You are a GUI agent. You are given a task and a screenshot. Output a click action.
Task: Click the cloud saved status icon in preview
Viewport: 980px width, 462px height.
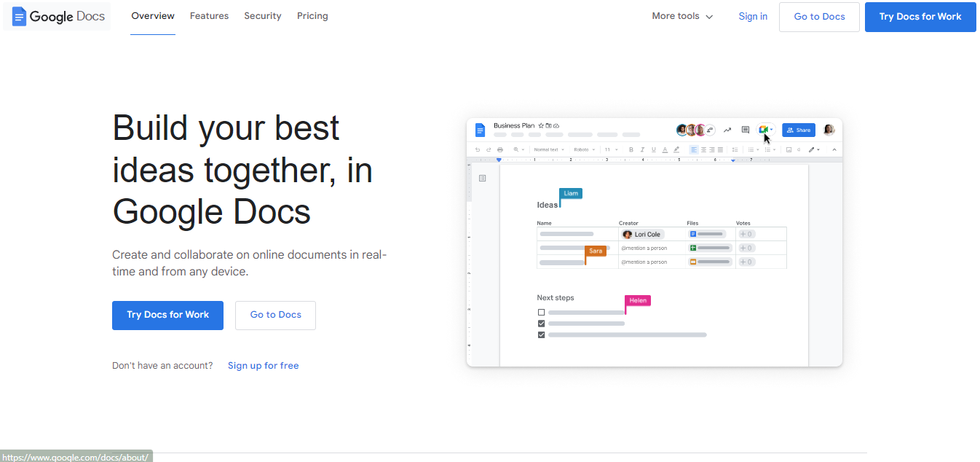tap(556, 125)
